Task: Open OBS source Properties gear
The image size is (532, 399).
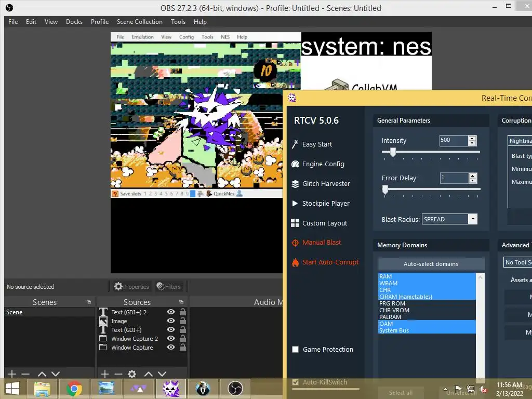Action: (131, 287)
